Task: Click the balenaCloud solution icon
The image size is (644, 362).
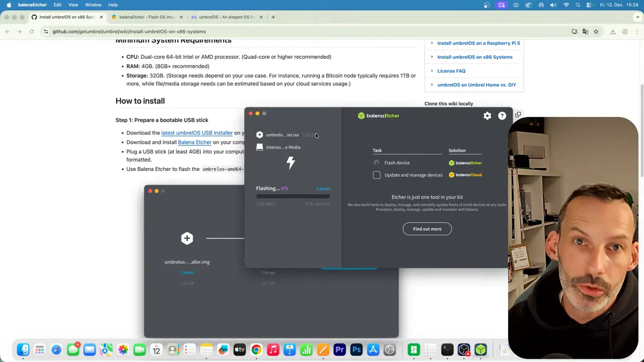Action: pyautogui.click(x=451, y=174)
